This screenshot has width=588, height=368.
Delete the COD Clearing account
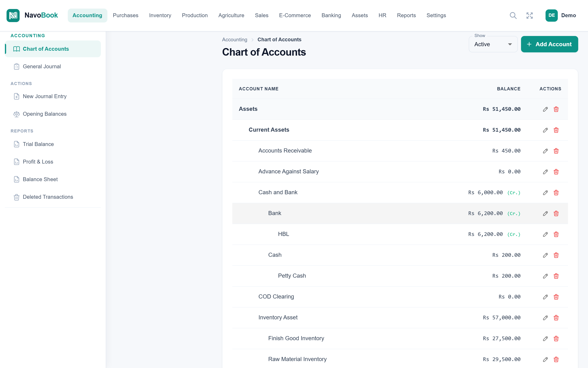(x=556, y=297)
